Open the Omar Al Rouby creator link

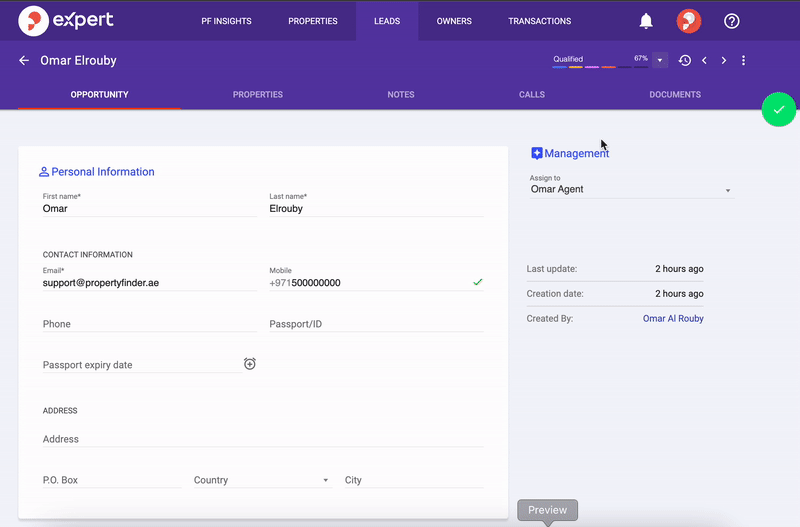(x=673, y=318)
